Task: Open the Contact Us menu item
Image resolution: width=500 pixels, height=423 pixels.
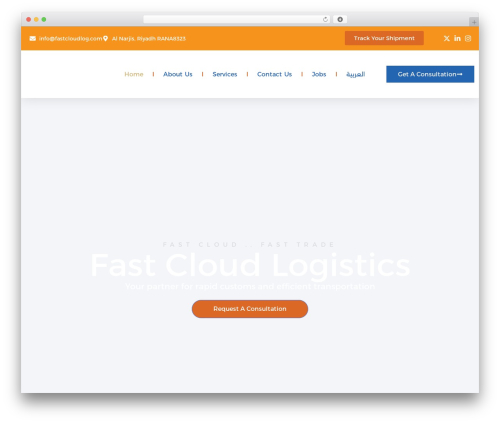Action: [x=274, y=74]
